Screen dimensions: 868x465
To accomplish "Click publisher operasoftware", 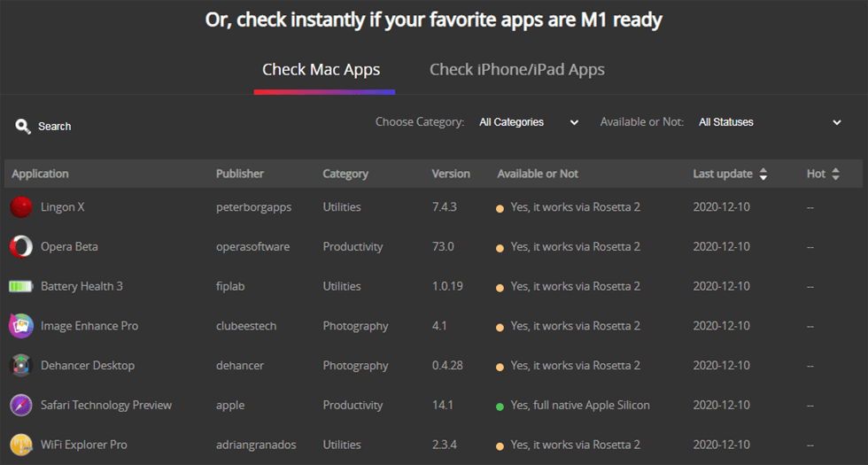I will coord(252,247).
